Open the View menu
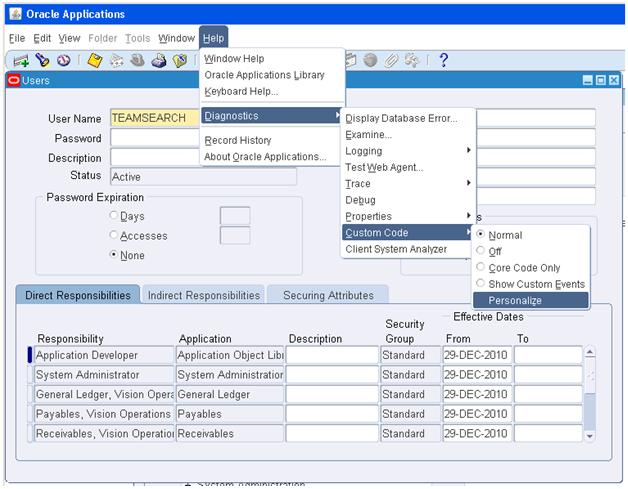The width and height of the screenshot is (628, 489). click(x=69, y=38)
